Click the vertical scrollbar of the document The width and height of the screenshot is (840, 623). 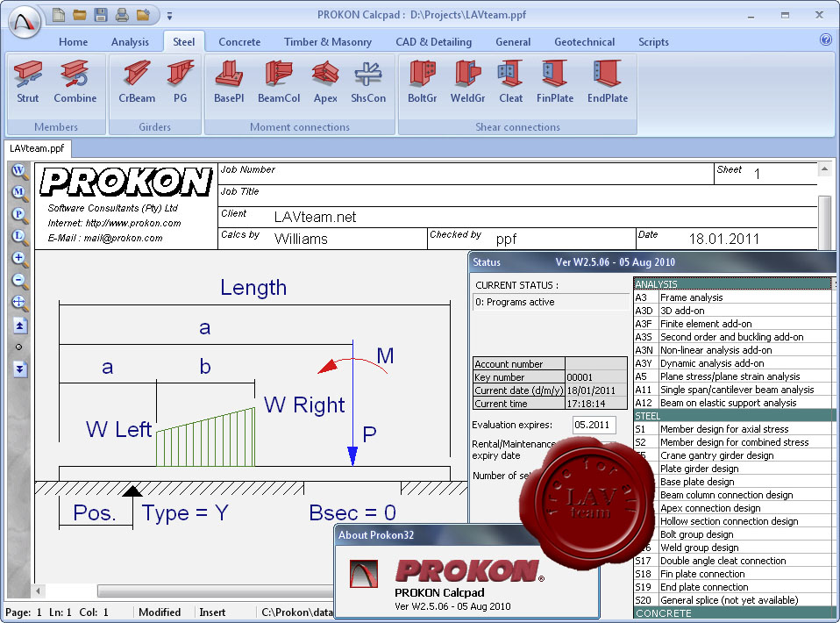[x=823, y=219]
